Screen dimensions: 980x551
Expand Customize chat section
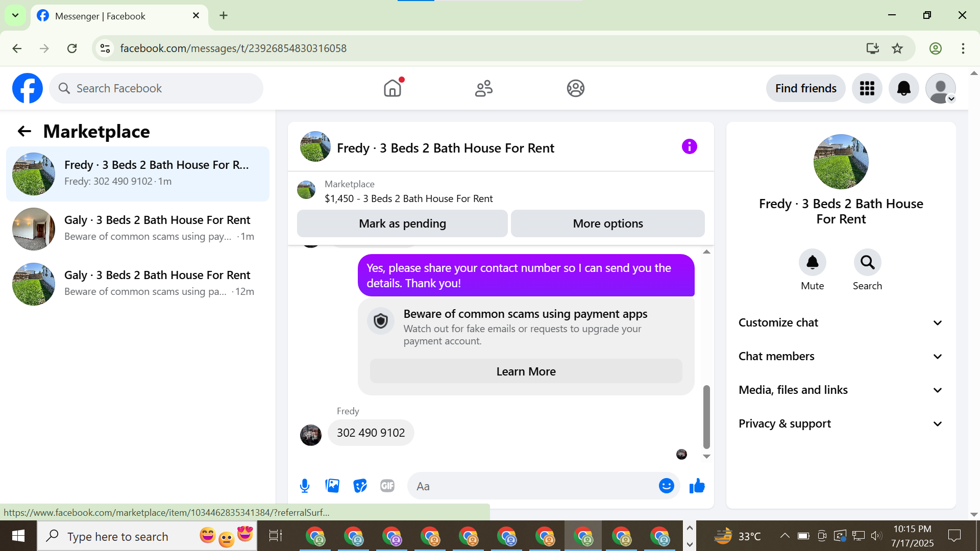(x=841, y=322)
